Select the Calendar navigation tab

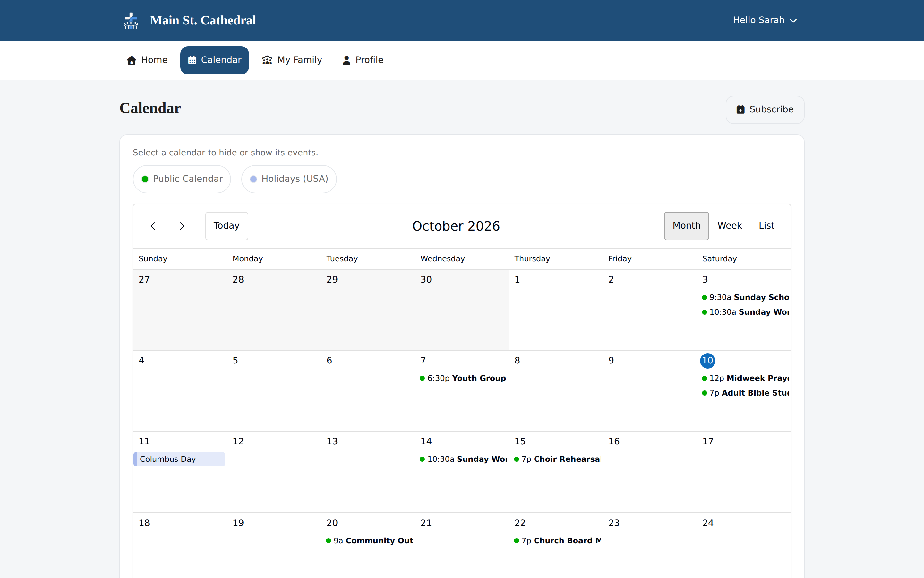215,60
